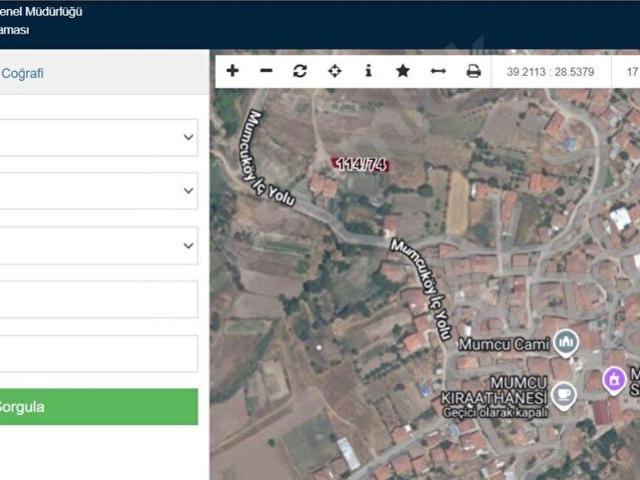
Task: Click the purple place marker on map
Action: (615, 380)
